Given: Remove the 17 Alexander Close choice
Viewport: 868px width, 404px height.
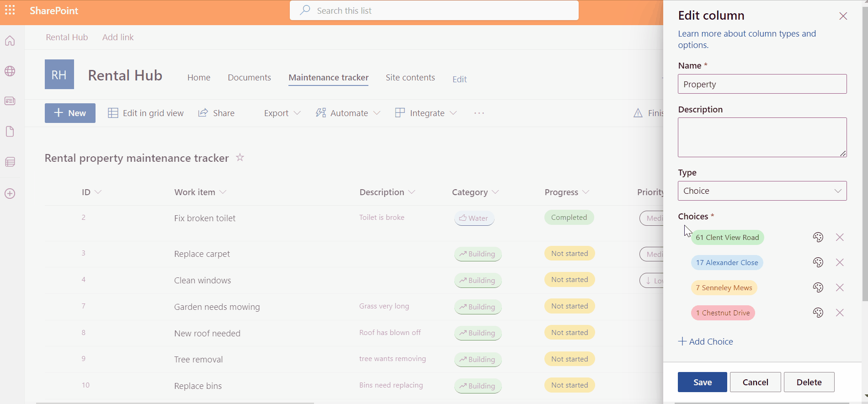Looking at the screenshot, I should click(x=840, y=262).
